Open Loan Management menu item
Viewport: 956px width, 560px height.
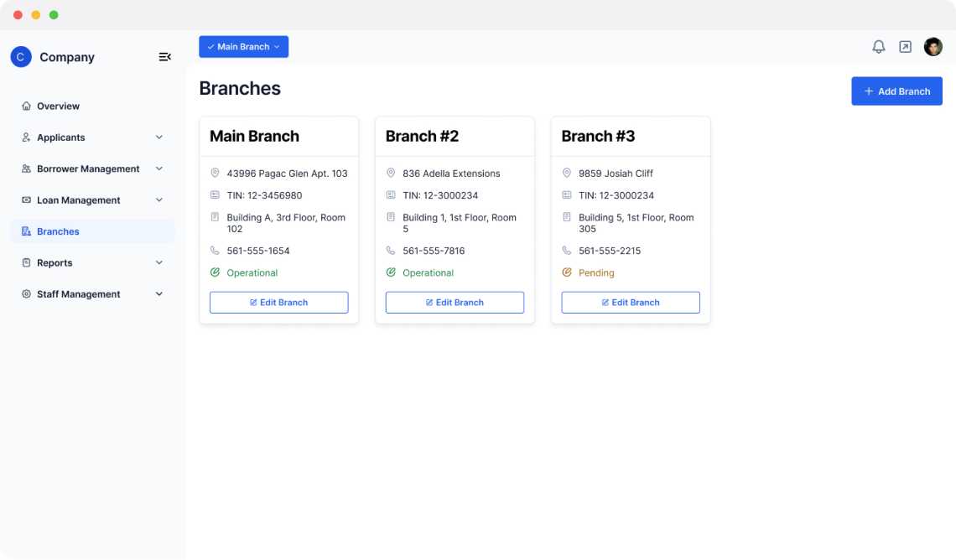[x=93, y=200]
